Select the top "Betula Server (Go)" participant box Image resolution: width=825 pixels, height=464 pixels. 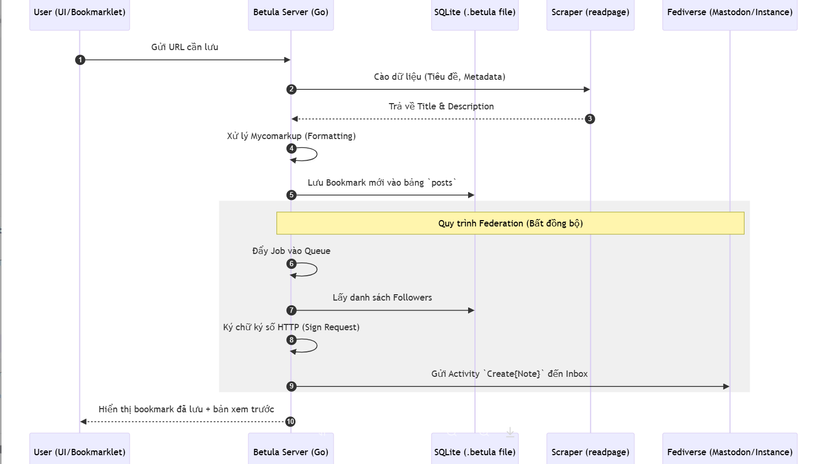[x=291, y=13]
